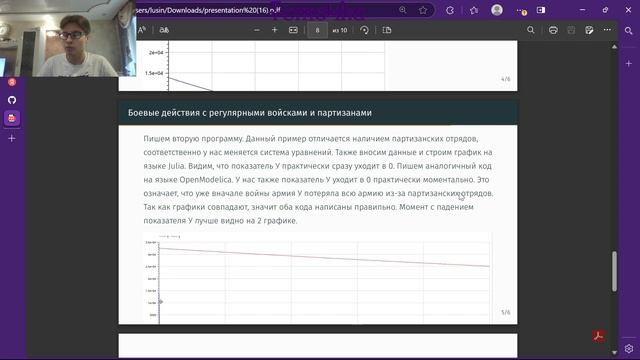Click the 2e+04 axis label

pyautogui.click(x=156, y=53)
